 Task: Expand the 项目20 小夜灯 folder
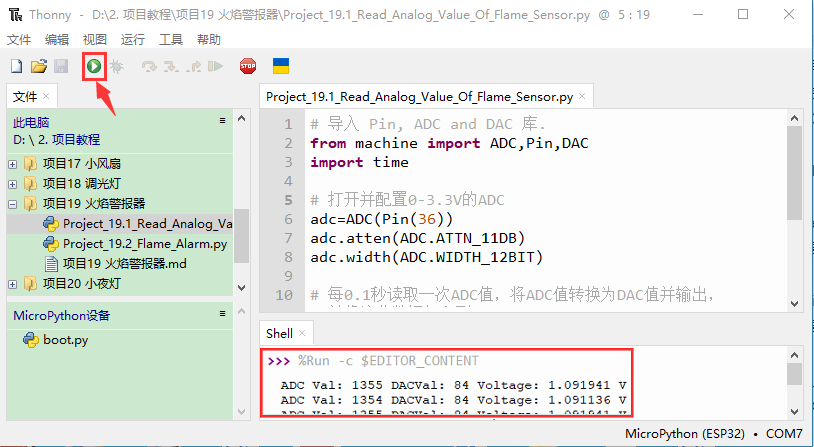click(x=13, y=284)
